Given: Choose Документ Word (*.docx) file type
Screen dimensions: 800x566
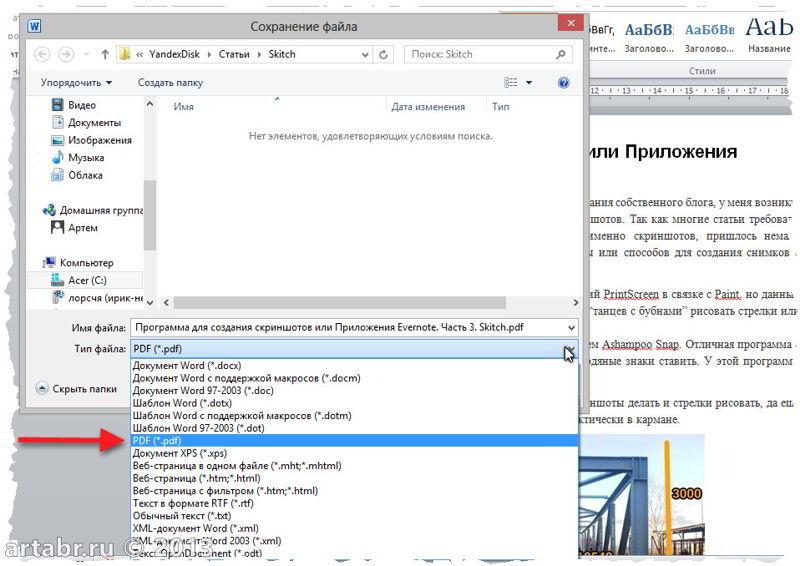Looking at the screenshot, I should 354,365.
